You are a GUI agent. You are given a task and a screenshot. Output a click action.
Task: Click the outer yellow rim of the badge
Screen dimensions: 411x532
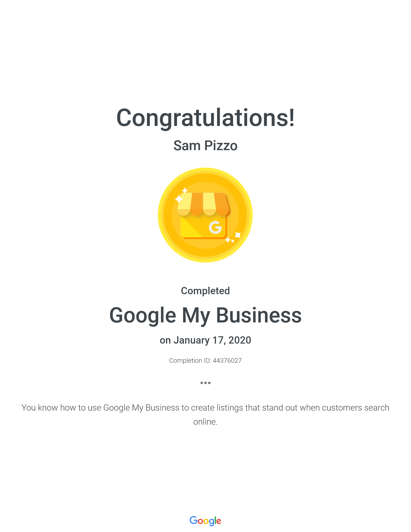(x=161, y=215)
